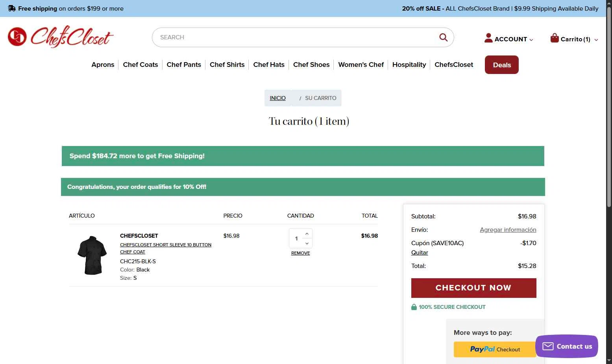Click the Total $15.28 amount
The image size is (612, 364).
click(527, 266)
